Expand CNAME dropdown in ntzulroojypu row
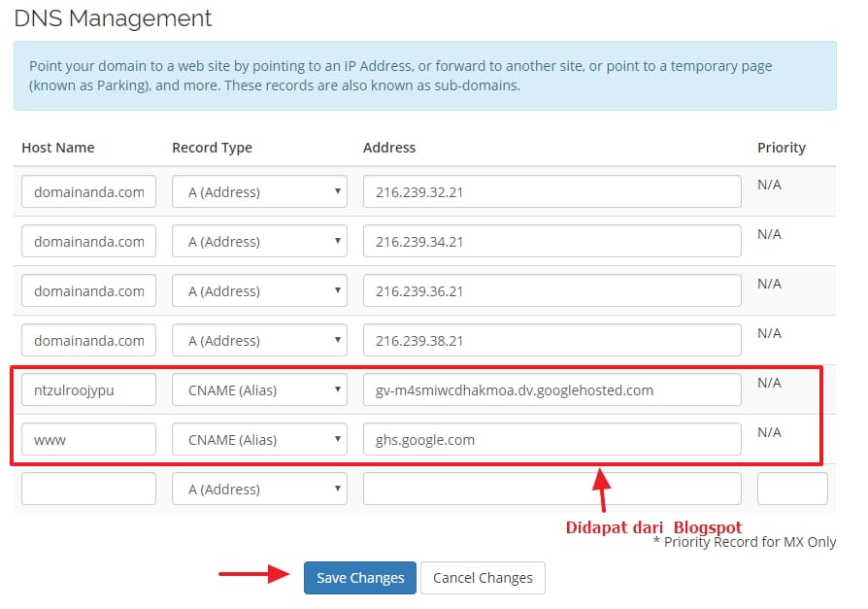 (259, 390)
